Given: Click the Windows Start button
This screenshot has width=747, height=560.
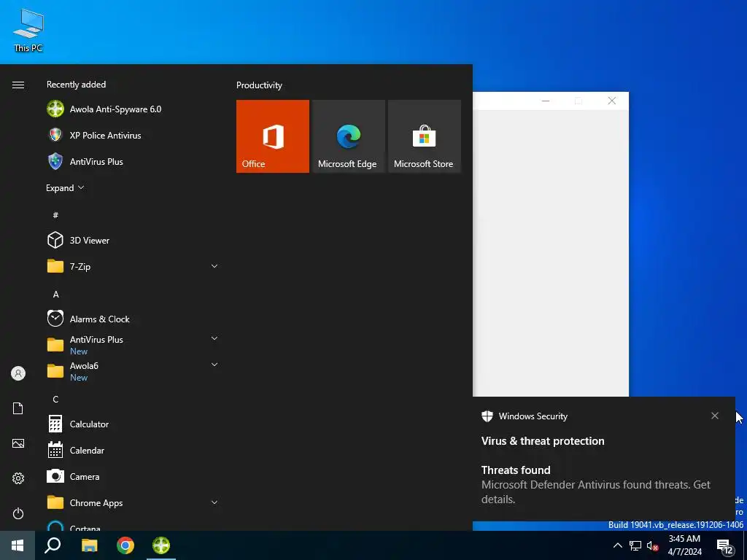Looking at the screenshot, I should pos(18,545).
